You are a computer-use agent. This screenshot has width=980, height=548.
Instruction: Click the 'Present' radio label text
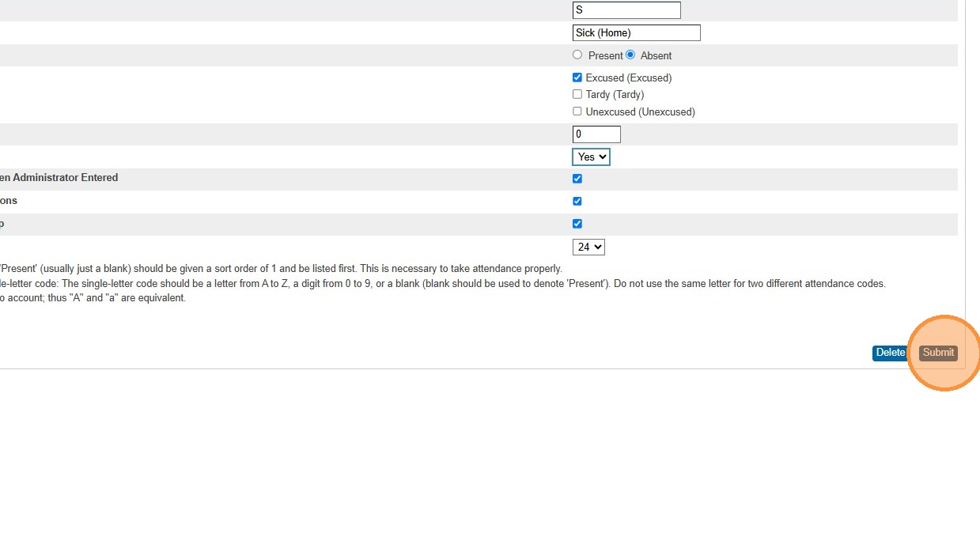(x=606, y=56)
